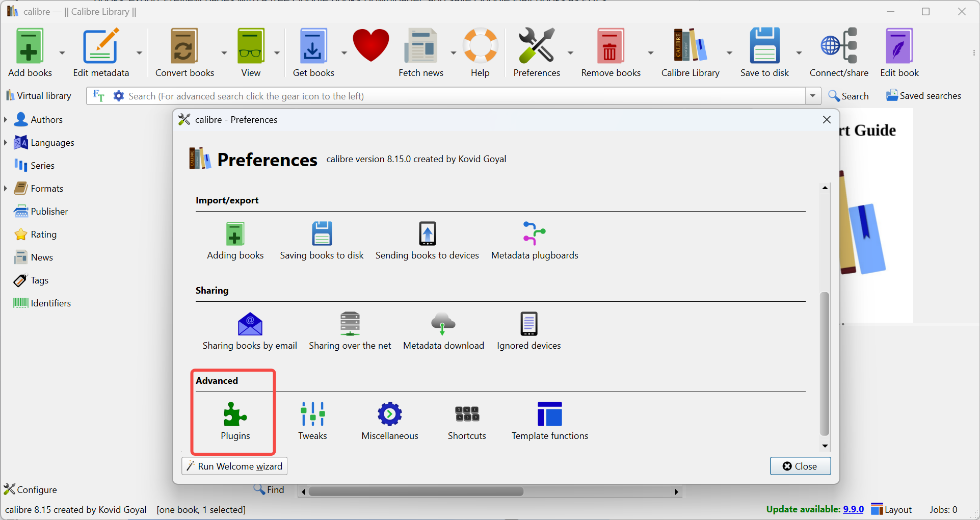Open Convert books dropdown arrow
The height and width of the screenshot is (520, 980).
coord(224,53)
